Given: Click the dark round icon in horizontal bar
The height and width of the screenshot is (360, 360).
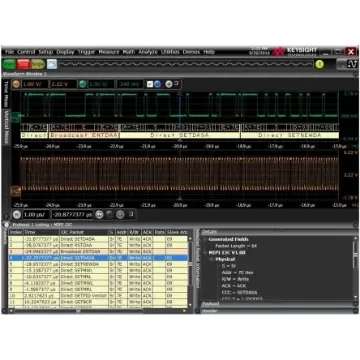Looking at the screenshot, I should (109, 215).
